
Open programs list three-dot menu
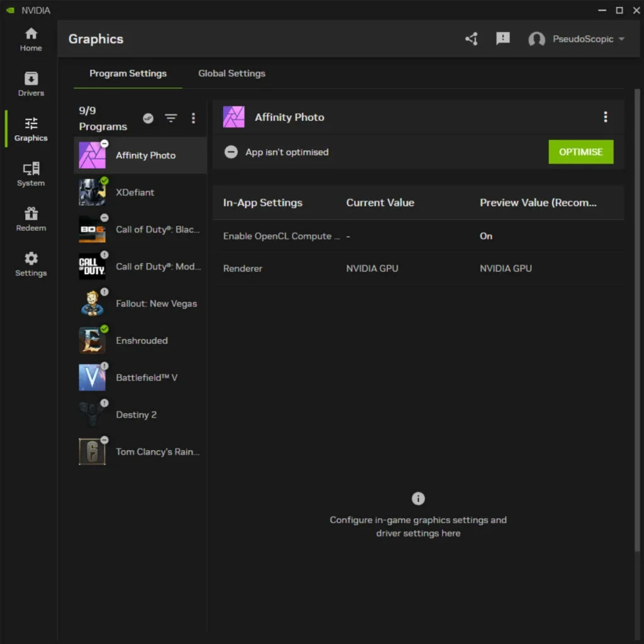[193, 118]
